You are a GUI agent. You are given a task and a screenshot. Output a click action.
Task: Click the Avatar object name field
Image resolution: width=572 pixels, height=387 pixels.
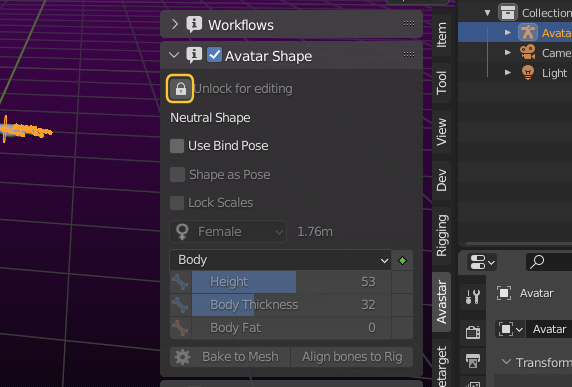tap(549, 329)
